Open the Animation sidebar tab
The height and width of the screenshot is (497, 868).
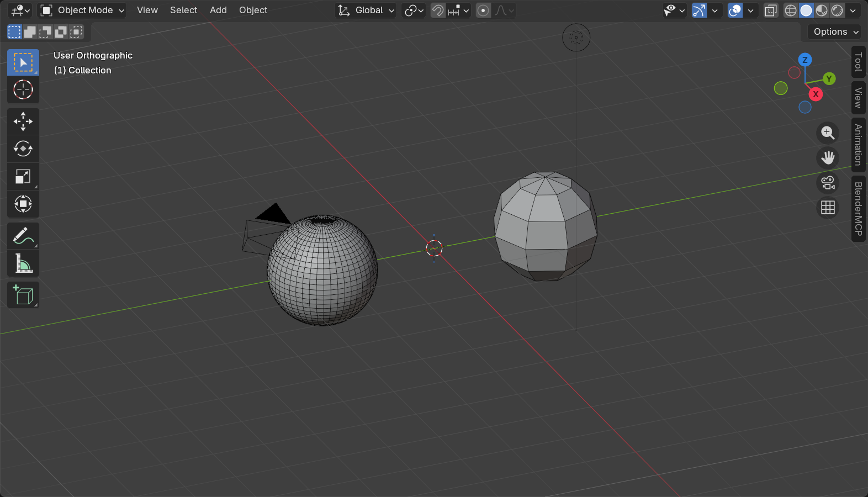(x=859, y=145)
